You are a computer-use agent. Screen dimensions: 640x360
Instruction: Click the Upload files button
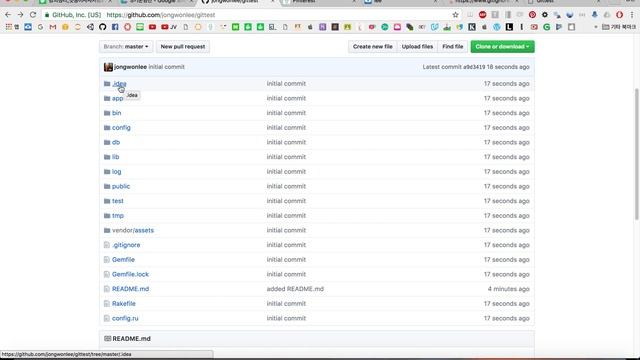pos(417,47)
